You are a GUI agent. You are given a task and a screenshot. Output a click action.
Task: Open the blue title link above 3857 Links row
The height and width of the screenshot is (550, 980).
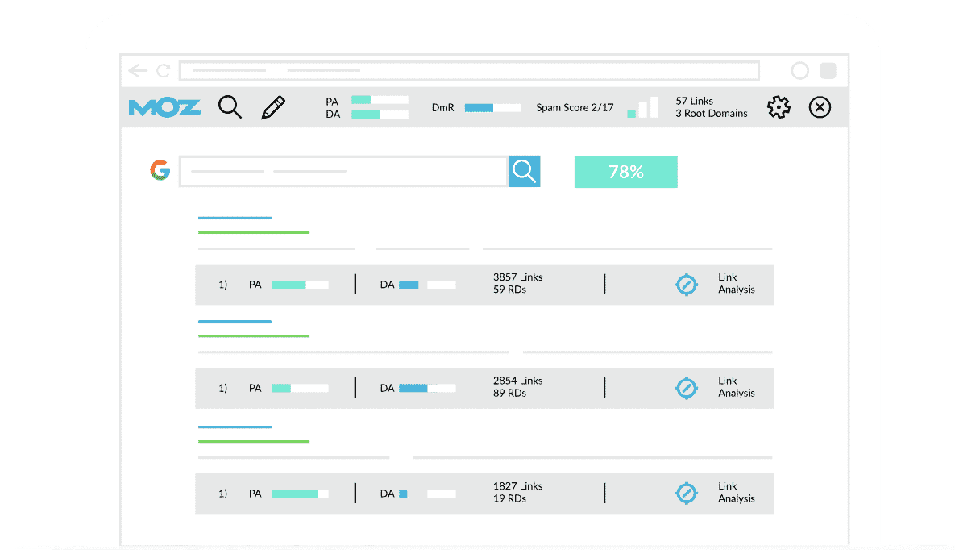pos(235,218)
